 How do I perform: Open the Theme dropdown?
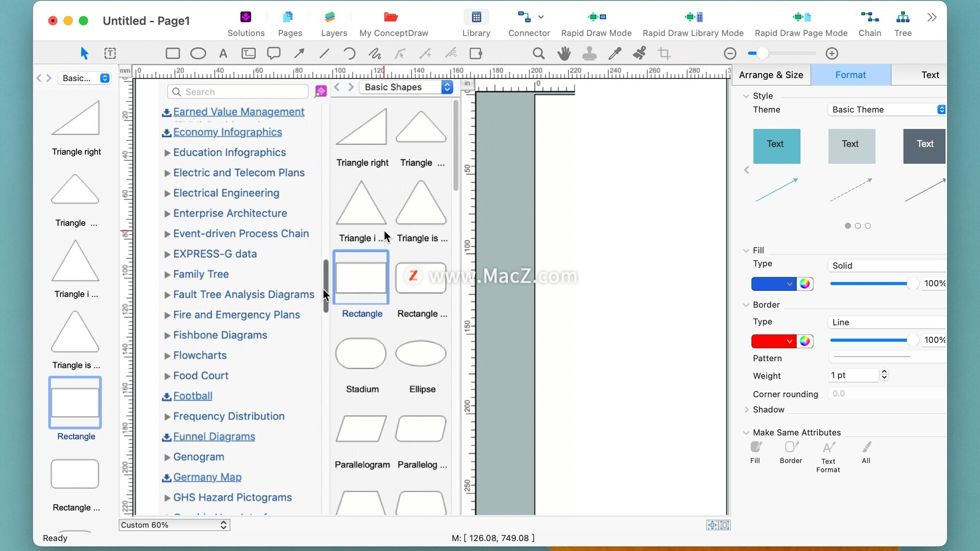pos(887,109)
